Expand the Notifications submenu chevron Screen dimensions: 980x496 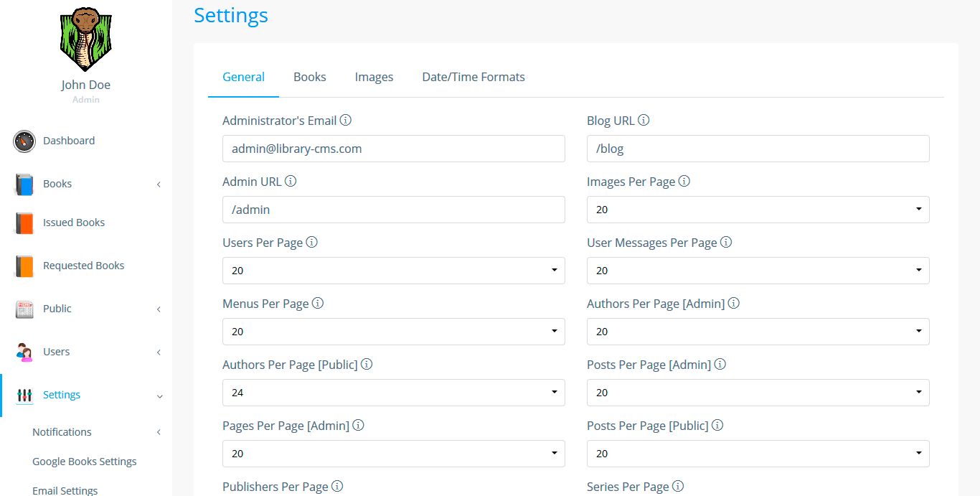(x=159, y=432)
